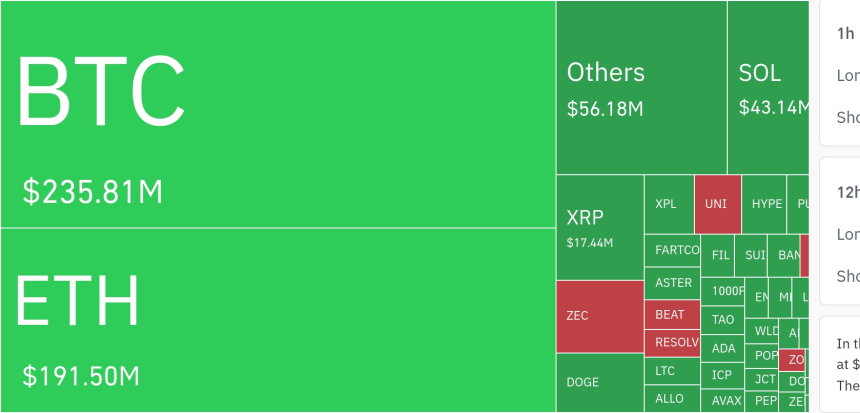Click the red RESOLV tile
860x413 pixels.
point(672,343)
